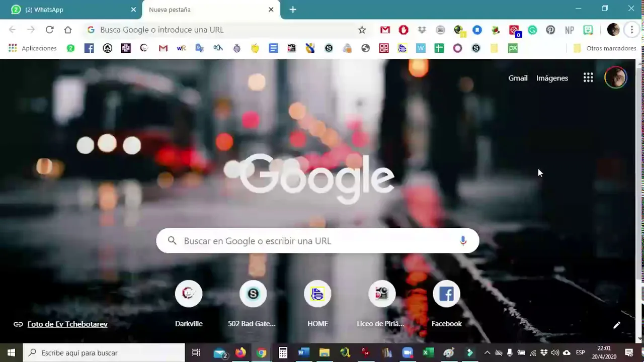Click the Dropbox extension icon
644x362 pixels.
coord(422,30)
